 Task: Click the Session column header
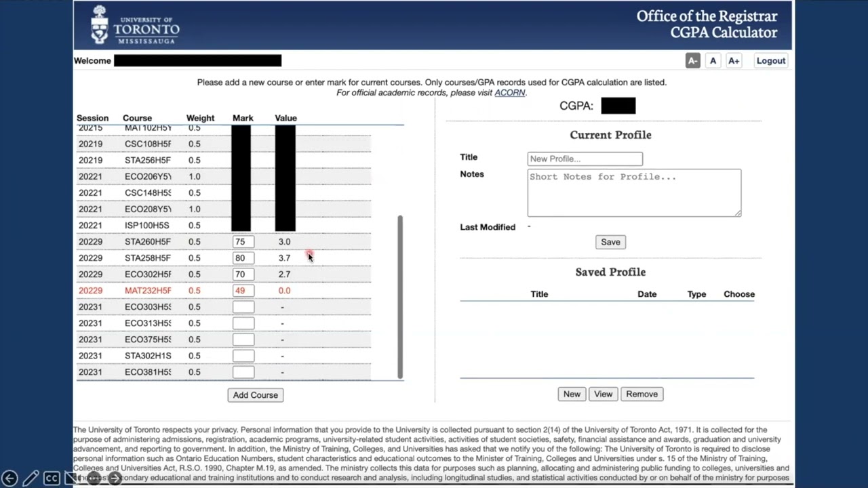point(92,118)
